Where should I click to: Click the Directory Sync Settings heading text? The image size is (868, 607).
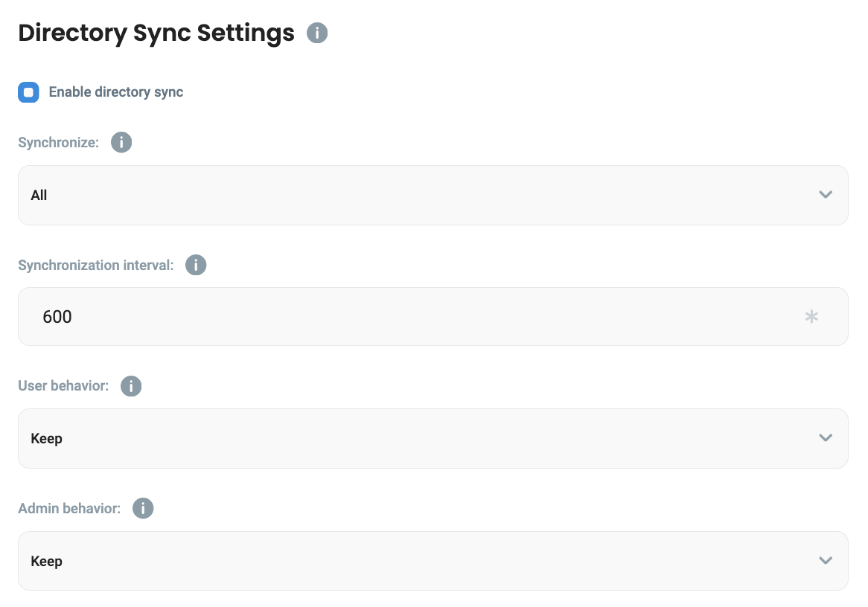[156, 33]
